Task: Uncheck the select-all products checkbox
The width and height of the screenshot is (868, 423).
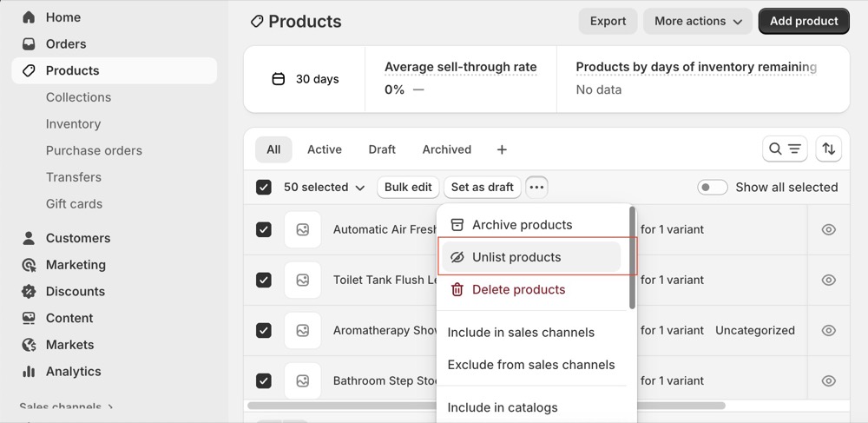Action: pyautogui.click(x=264, y=187)
